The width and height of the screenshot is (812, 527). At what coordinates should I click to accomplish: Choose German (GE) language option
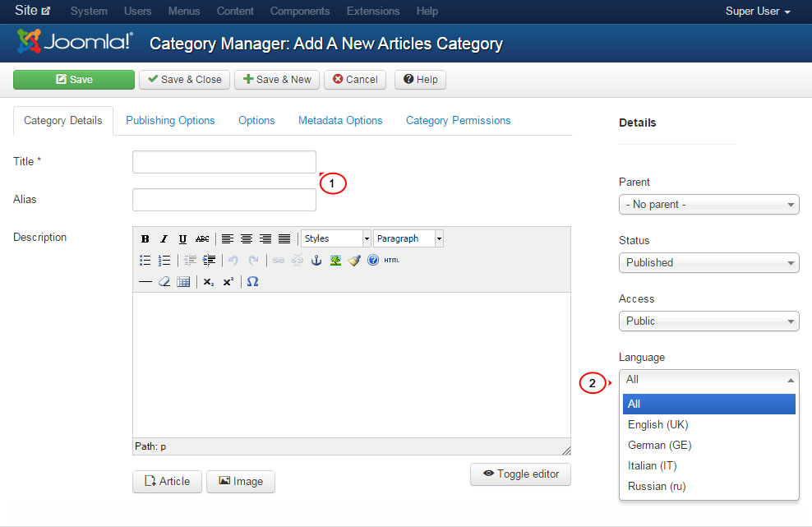tap(709, 445)
